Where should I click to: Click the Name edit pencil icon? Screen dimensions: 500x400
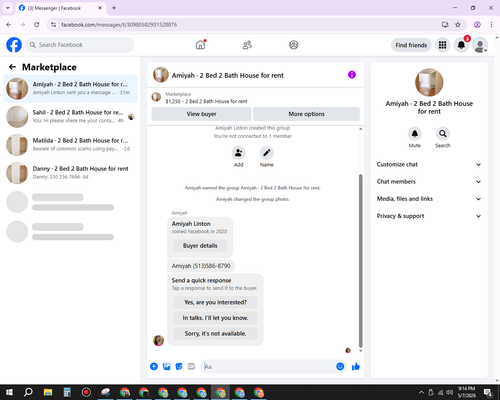click(267, 153)
